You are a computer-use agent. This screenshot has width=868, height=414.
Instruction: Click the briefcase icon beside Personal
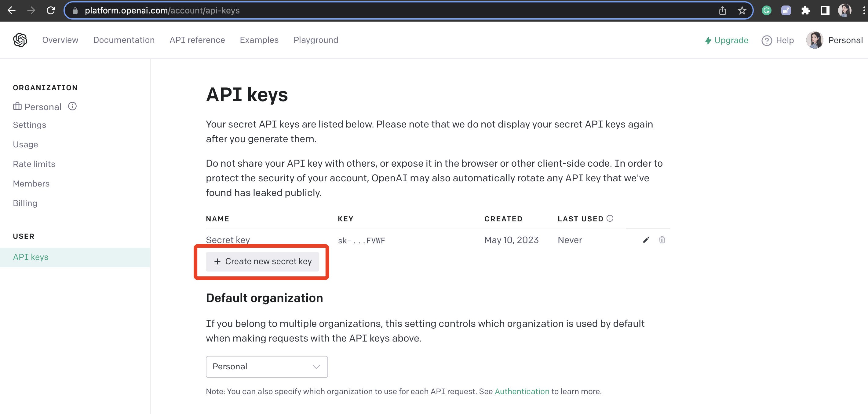click(x=17, y=107)
